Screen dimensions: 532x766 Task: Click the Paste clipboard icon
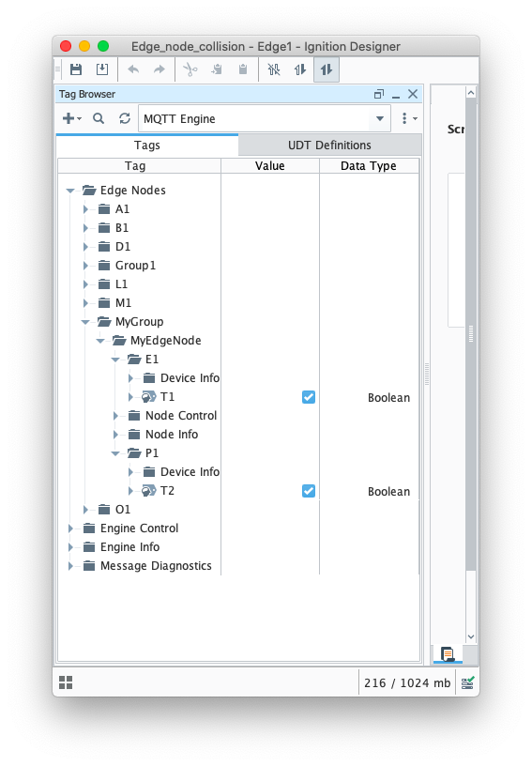(243, 69)
